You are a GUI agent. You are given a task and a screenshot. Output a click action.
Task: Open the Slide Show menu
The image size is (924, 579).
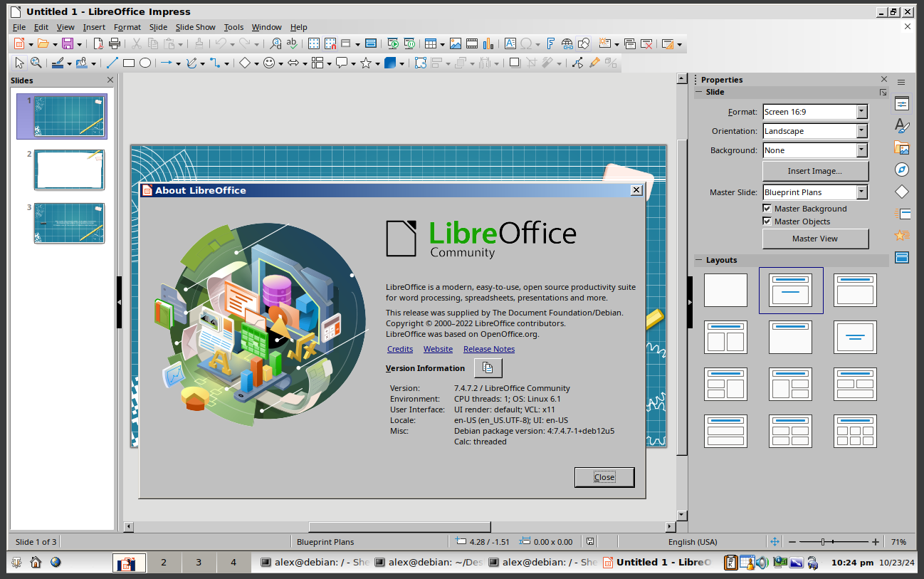click(x=195, y=27)
